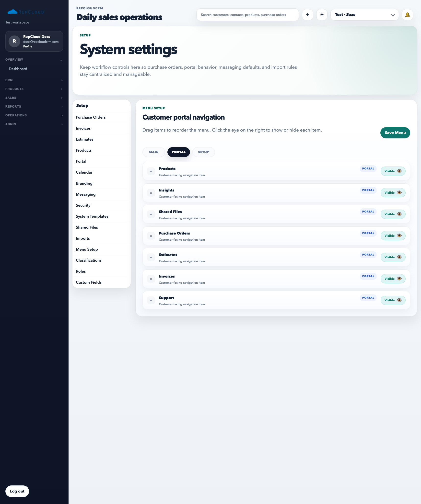Image resolution: width=421 pixels, height=504 pixels.
Task: Toggle visibility of Estimates portal item
Action: [393, 257]
